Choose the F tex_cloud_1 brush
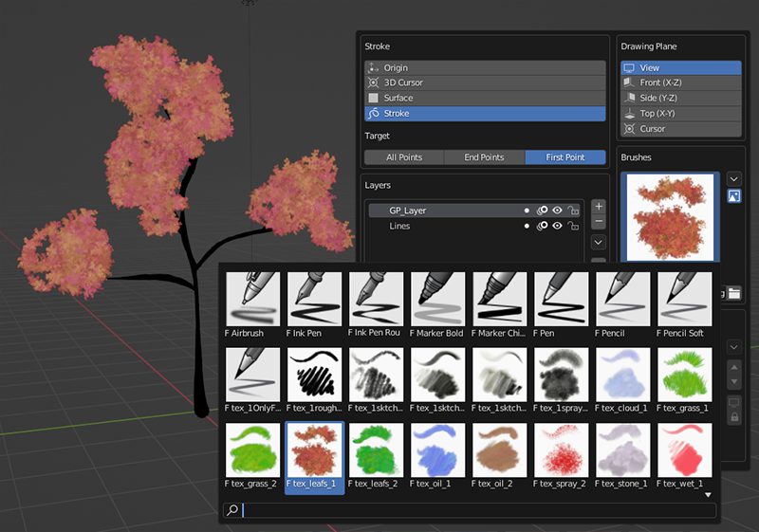 622,375
